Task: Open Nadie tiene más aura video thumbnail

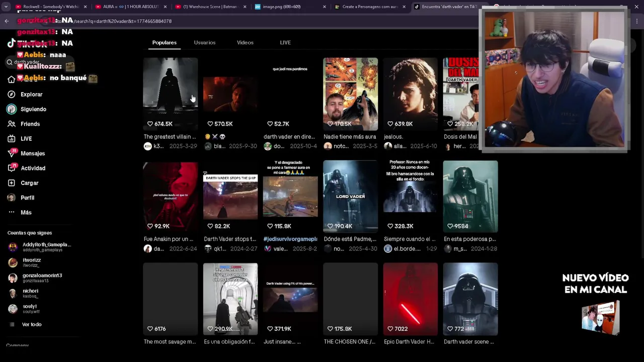Action: coord(350,94)
